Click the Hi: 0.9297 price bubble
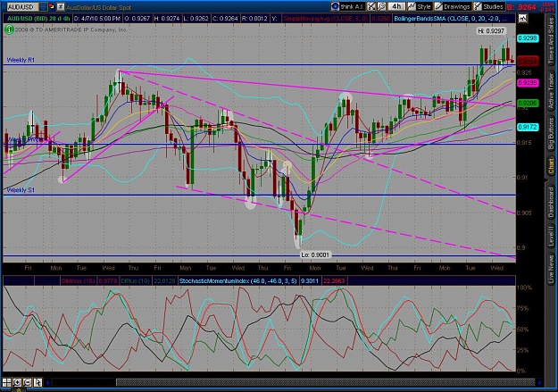 tap(491, 31)
